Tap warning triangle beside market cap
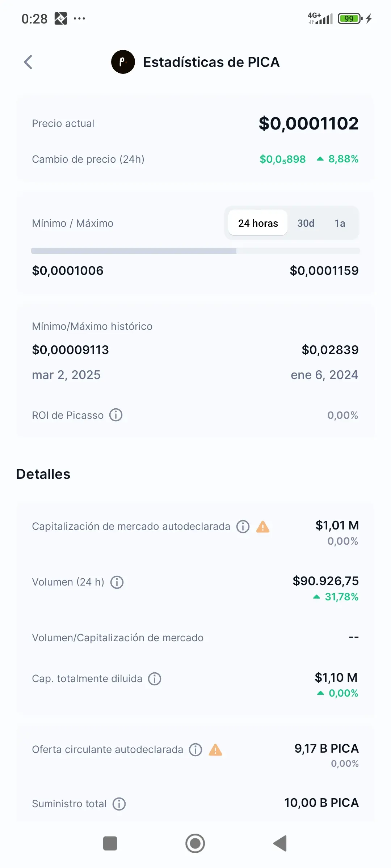The width and height of the screenshot is (391, 868). pyautogui.click(x=263, y=527)
